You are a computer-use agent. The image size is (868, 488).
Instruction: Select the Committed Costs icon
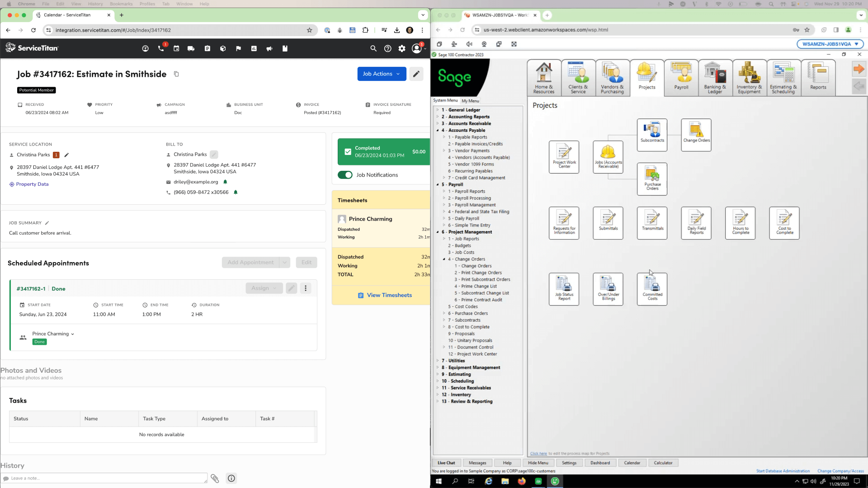pyautogui.click(x=653, y=288)
